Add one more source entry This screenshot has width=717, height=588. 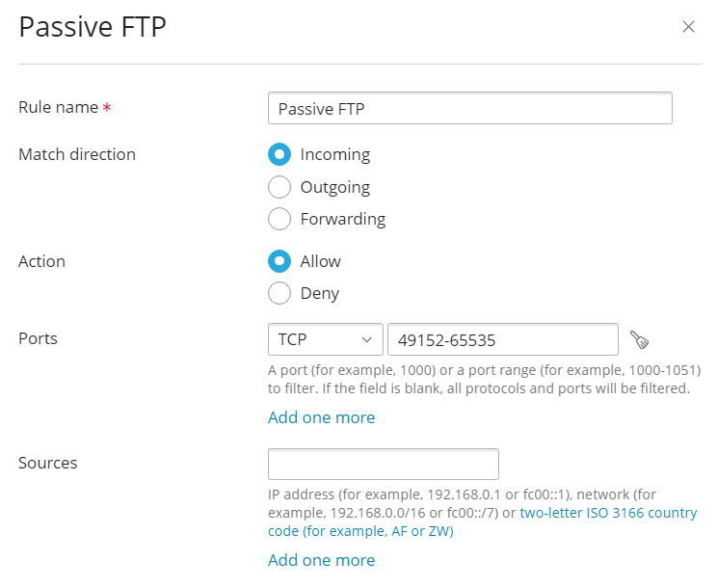point(321,560)
